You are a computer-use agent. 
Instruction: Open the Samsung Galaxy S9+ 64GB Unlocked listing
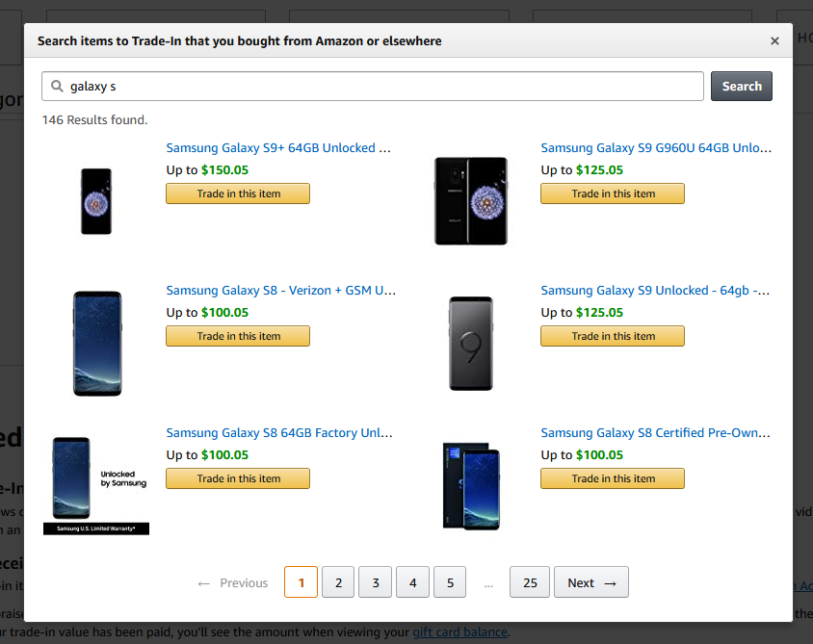pyautogui.click(x=278, y=147)
